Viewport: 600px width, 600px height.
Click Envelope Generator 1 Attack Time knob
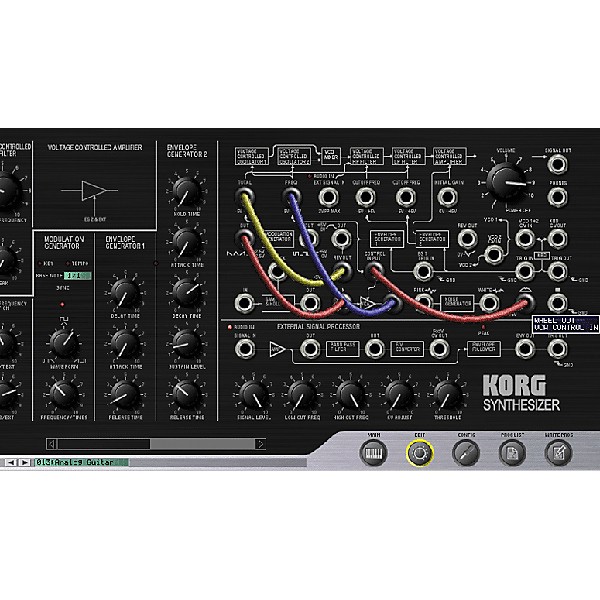[x=125, y=344]
